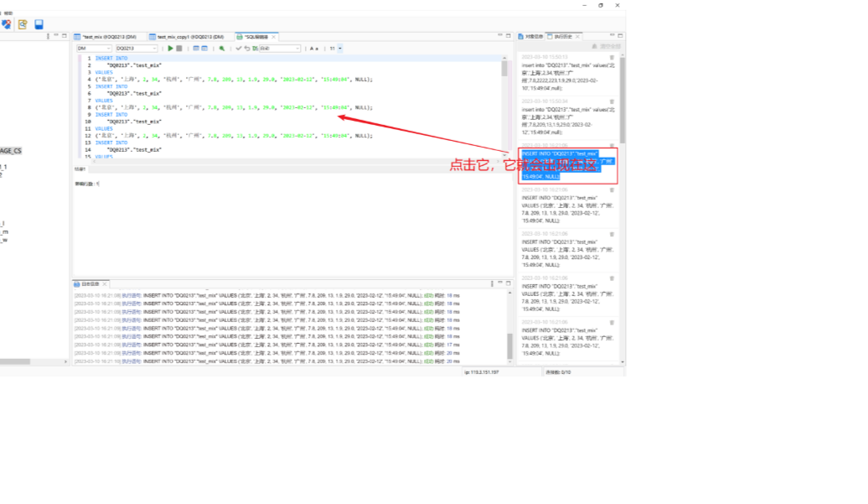Delete the 15:50:34 history entry via trash icon
Viewport: 868px width, 504px height.
[612, 101]
